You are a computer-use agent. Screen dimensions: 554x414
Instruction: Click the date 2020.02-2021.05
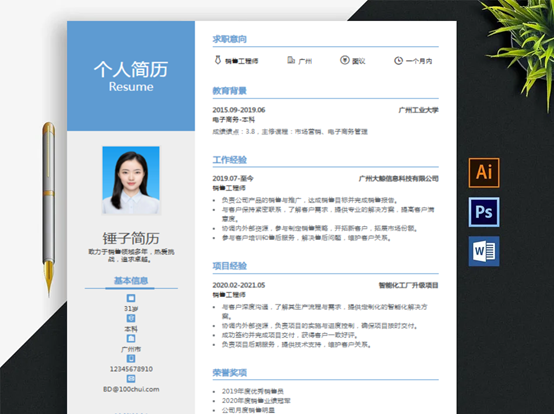[x=239, y=285]
